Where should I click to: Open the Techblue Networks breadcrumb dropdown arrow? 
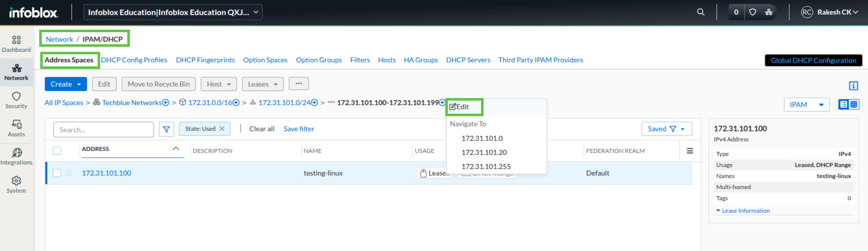point(166,102)
